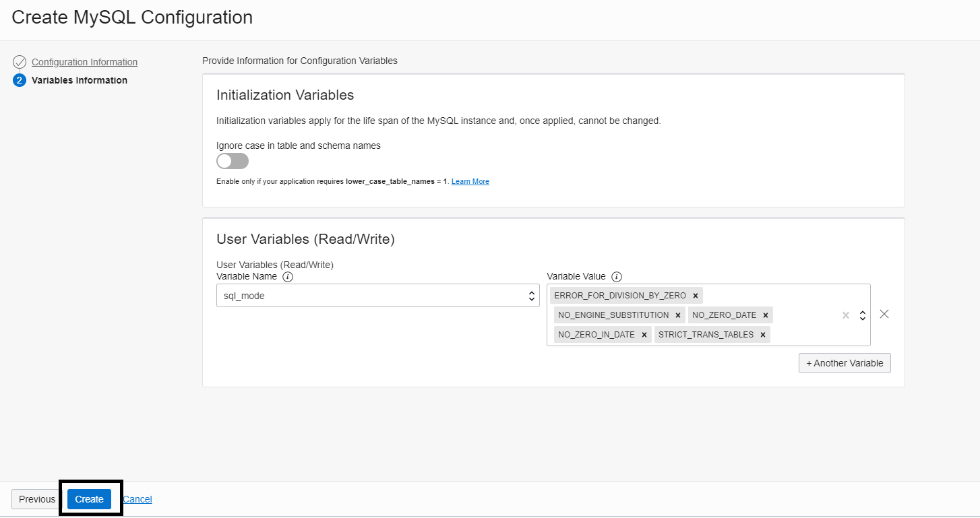
Task: Remove the NO_ZERO_DATE value tag
Action: tap(765, 315)
